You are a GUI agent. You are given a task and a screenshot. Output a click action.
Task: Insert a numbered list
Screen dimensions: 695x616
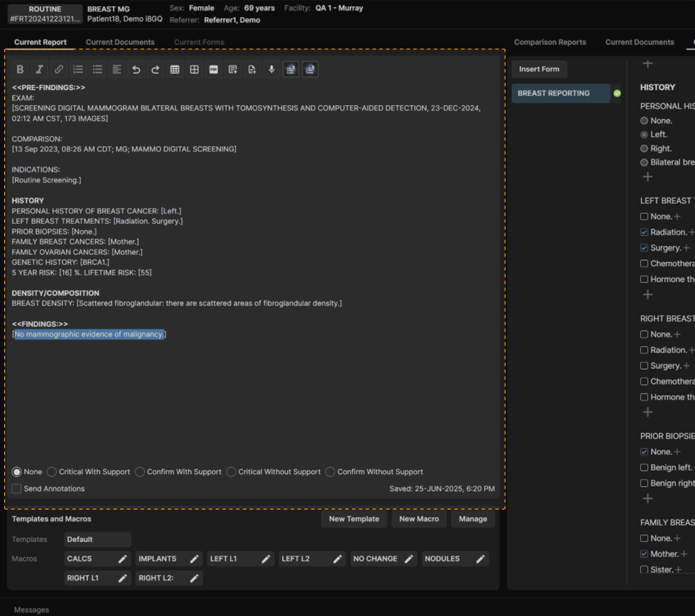[78, 70]
